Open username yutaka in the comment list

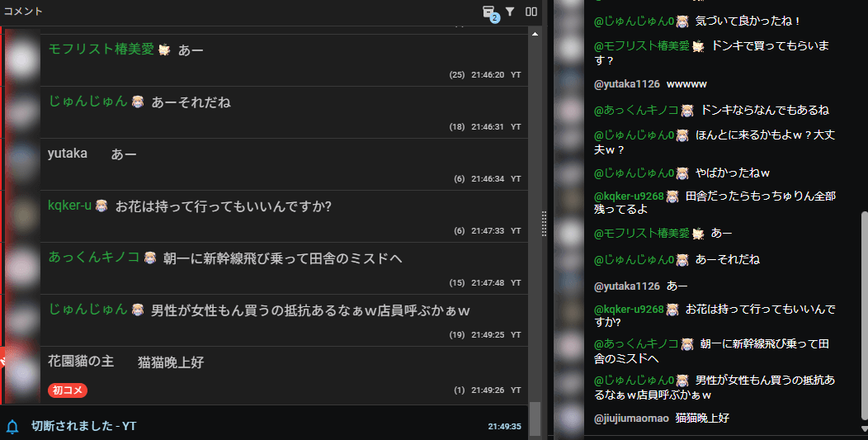tap(68, 154)
